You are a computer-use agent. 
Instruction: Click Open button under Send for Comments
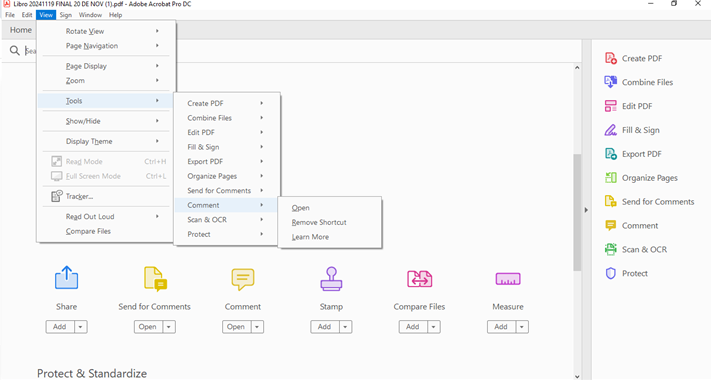point(148,327)
